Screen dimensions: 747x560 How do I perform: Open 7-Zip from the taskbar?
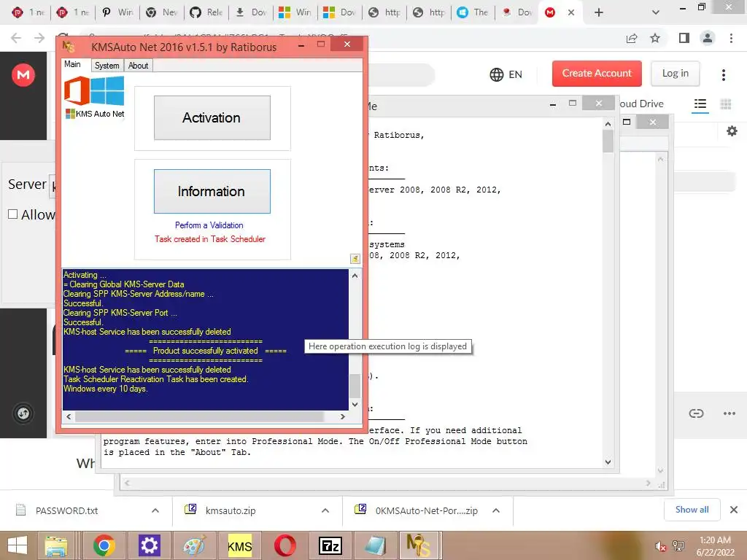330,545
